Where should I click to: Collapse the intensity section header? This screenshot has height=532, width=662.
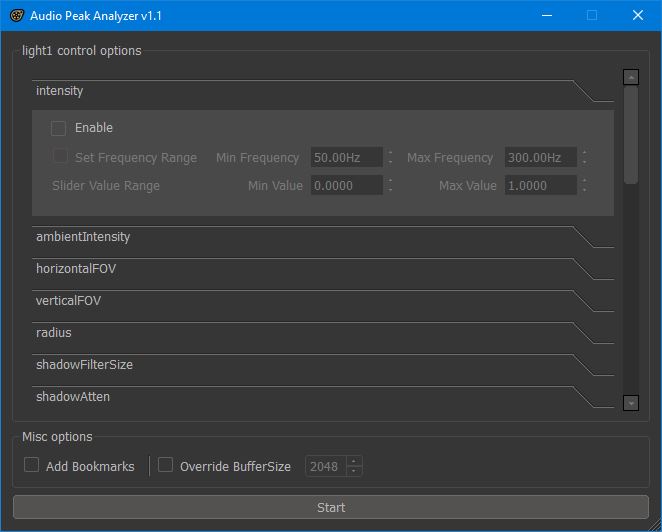coord(300,91)
